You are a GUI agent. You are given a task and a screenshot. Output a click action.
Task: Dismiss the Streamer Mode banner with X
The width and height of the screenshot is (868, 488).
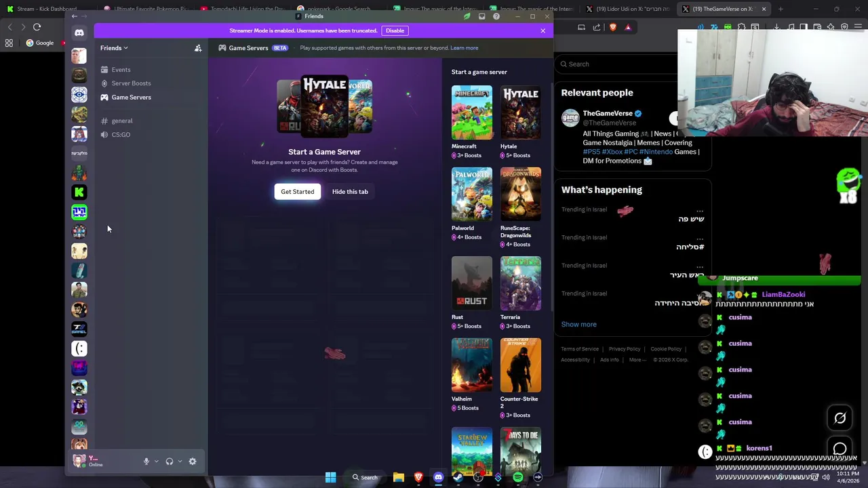(x=542, y=30)
